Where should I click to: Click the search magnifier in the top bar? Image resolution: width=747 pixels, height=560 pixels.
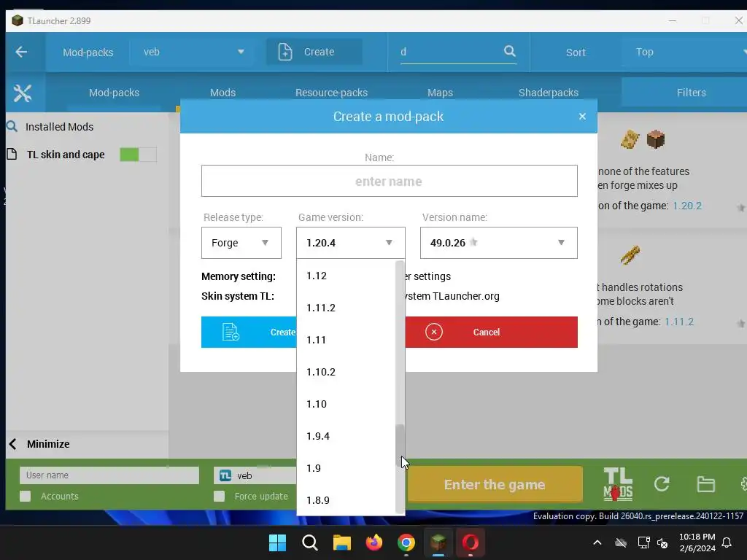[x=509, y=51]
